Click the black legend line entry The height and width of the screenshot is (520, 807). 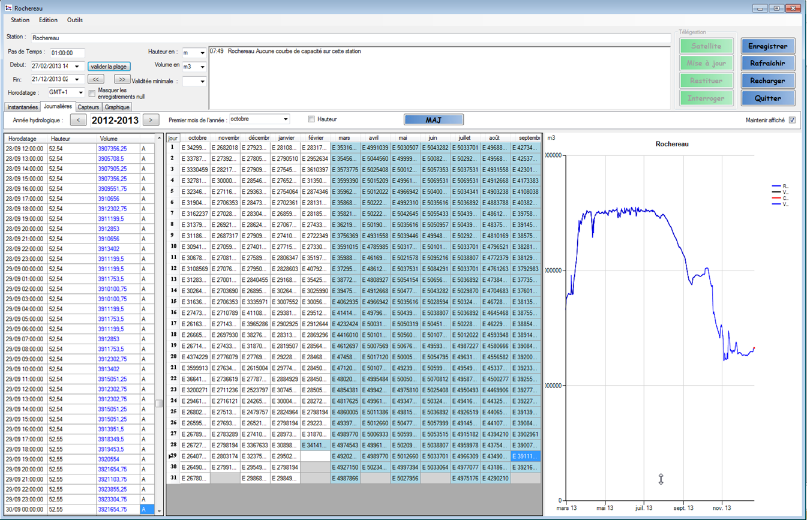click(780, 192)
